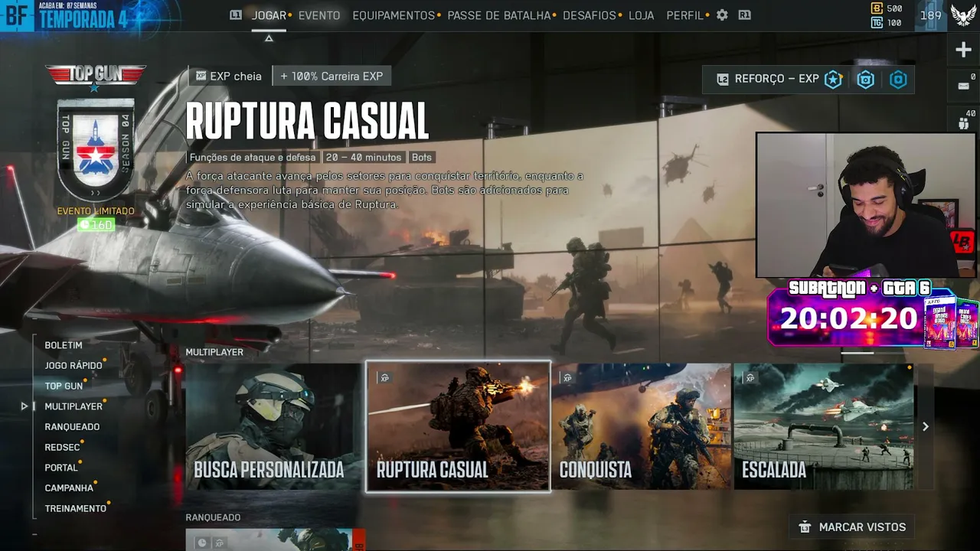Viewport: 980px width, 551px height.
Task: Select the RUPTURA CASUAL mode card
Action: coord(458,426)
